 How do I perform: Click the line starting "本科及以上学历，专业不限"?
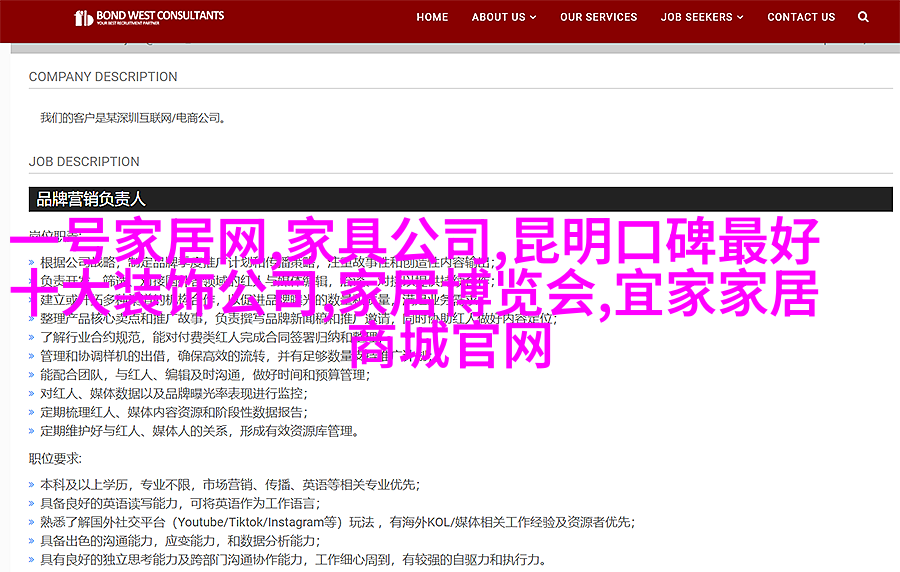tap(230, 485)
